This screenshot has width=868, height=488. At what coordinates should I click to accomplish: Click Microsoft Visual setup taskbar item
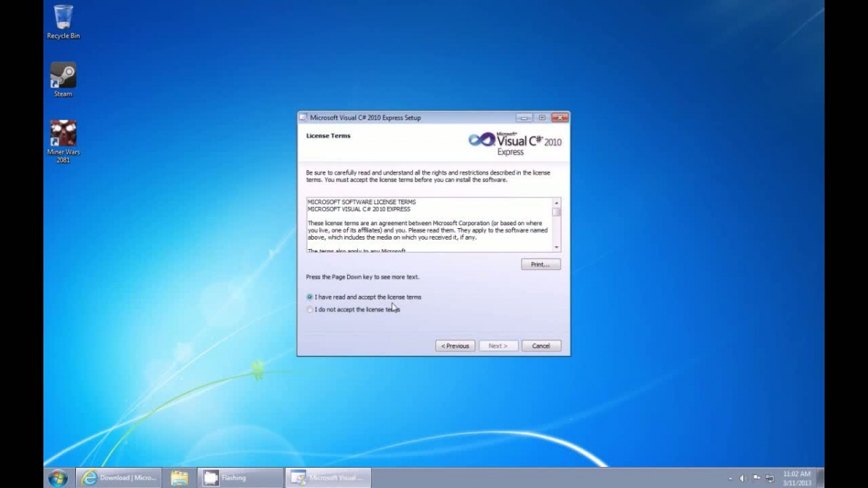(328, 478)
